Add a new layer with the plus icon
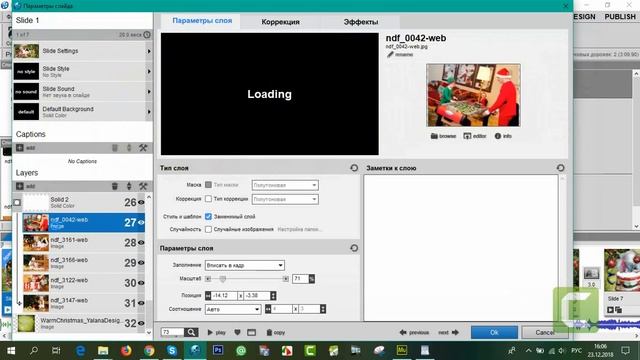The image size is (640, 360). pos(20,186)
